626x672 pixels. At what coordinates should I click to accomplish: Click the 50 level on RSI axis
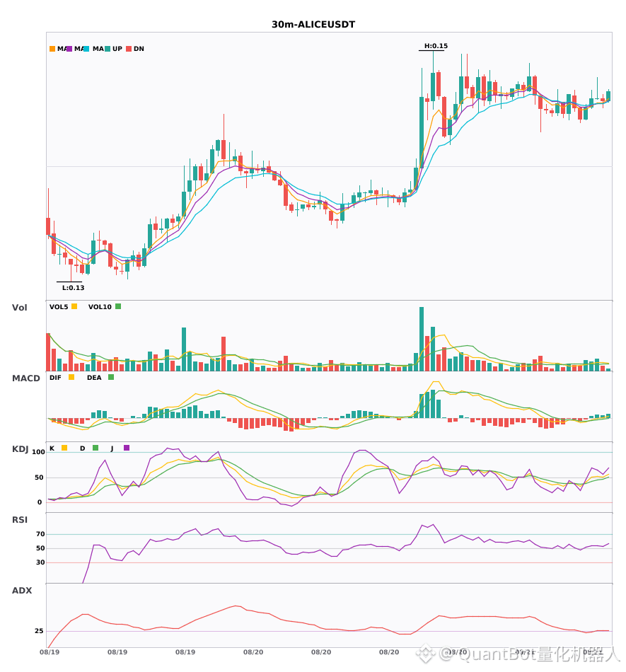[40, 548]
